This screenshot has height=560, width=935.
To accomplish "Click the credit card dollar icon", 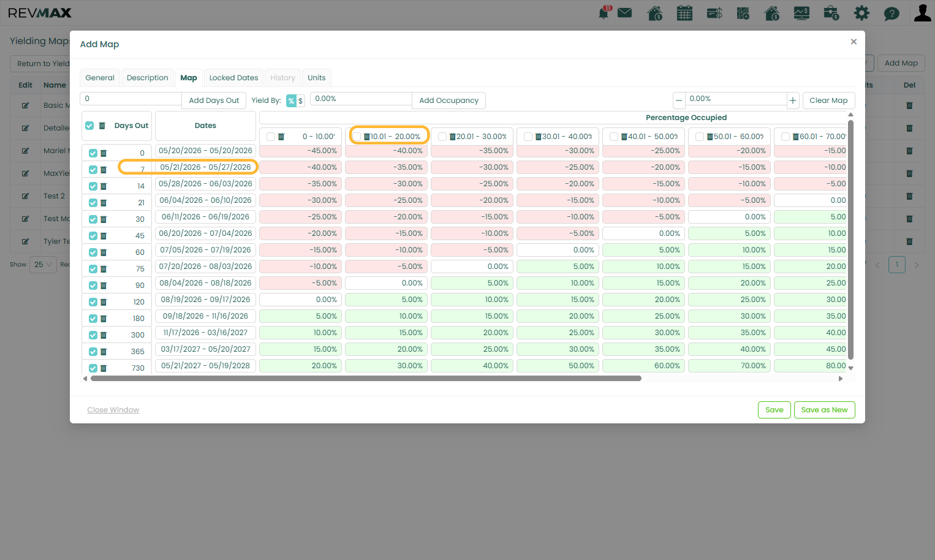I will 714,13.
